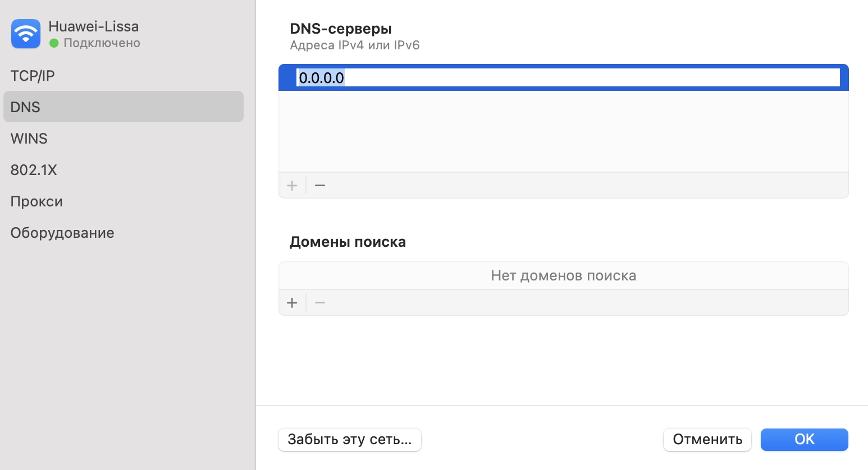This screenshot has height=470, width=868.
Task: Click the Нет доменов поиска placeholder row
Action: coord(563,275)
